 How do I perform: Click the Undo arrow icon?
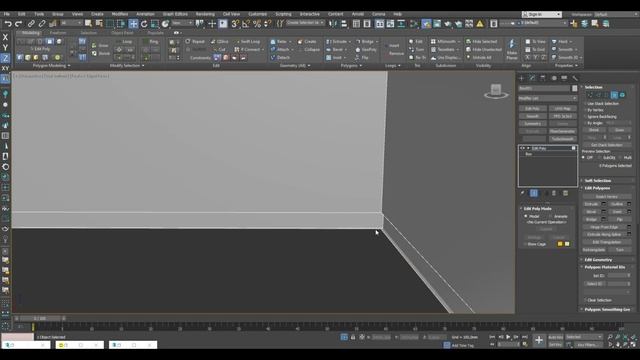click(8, 24)
